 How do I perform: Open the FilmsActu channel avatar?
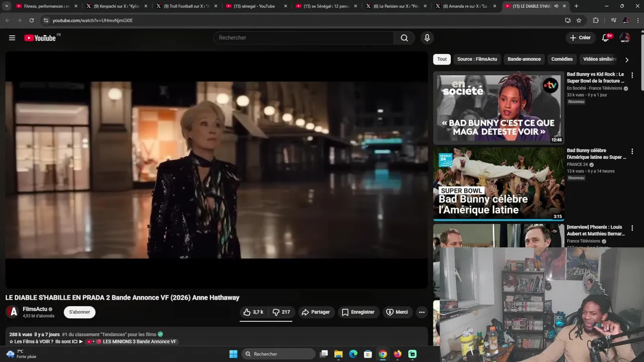[x=13, y=312]
